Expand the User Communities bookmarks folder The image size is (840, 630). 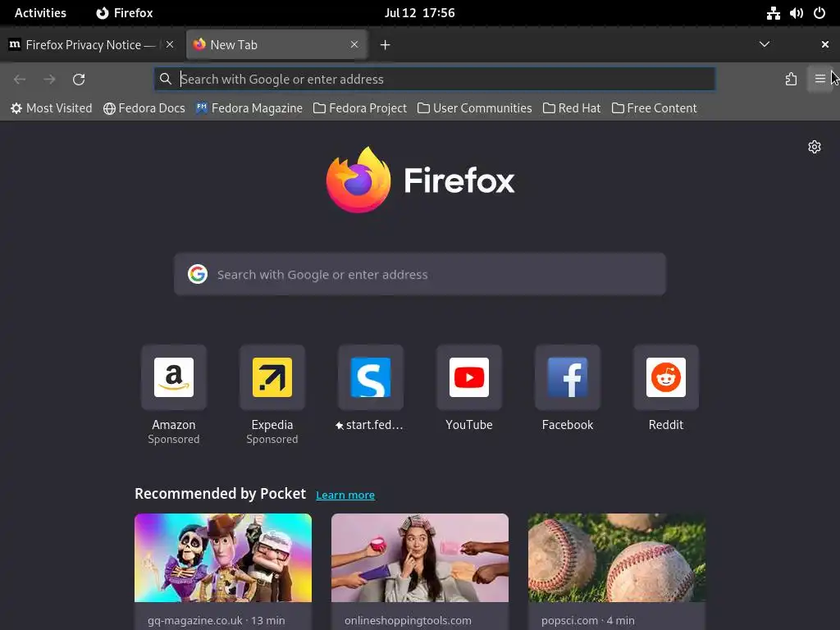tap(475, 108)
